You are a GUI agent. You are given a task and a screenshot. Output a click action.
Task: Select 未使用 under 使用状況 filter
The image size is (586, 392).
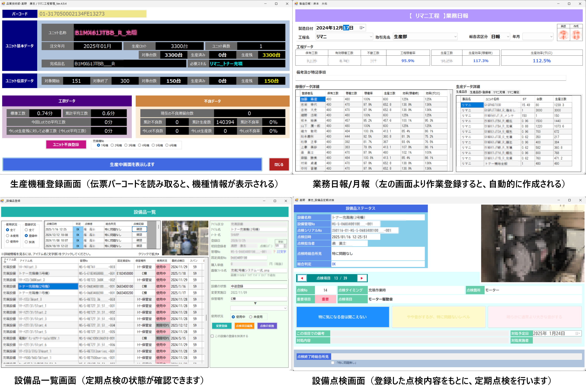(x=8, y=236)
